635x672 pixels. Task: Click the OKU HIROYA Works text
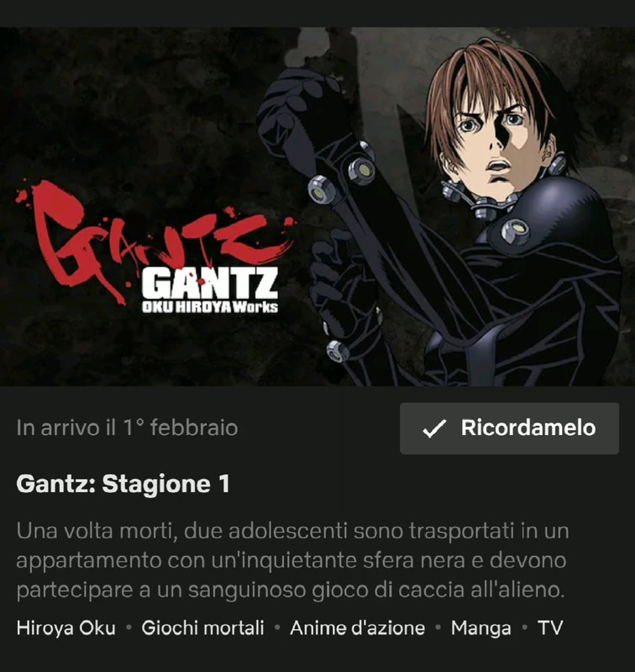[x=210, y=307]
